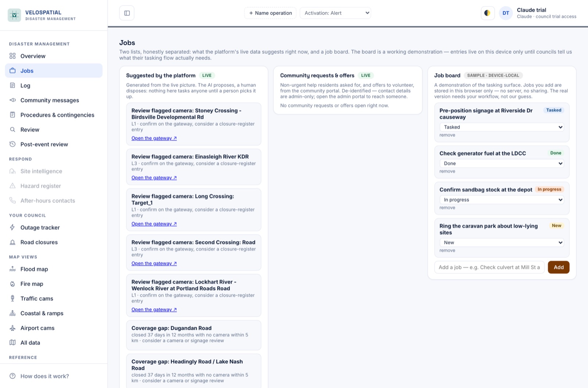Select Jobs in the sidebar
Image resolution: width=588 pixels, height=388 pixels.
click(x=54, y=71)
